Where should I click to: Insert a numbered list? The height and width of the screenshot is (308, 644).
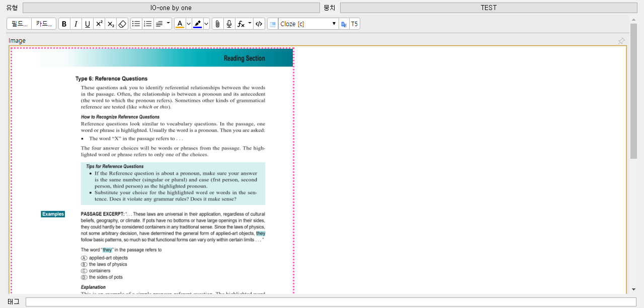coord(147,24)
